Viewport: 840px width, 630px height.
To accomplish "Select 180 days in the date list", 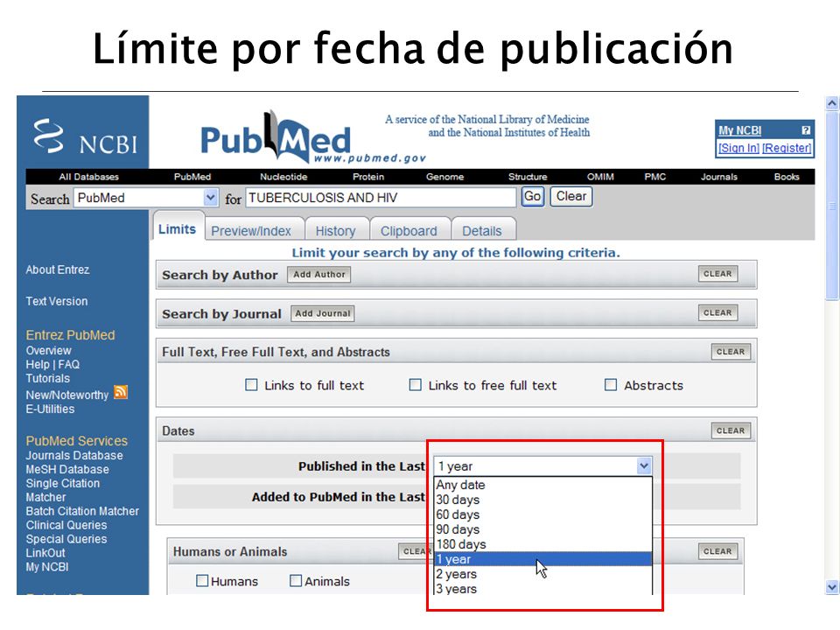I will click(543, 544).
